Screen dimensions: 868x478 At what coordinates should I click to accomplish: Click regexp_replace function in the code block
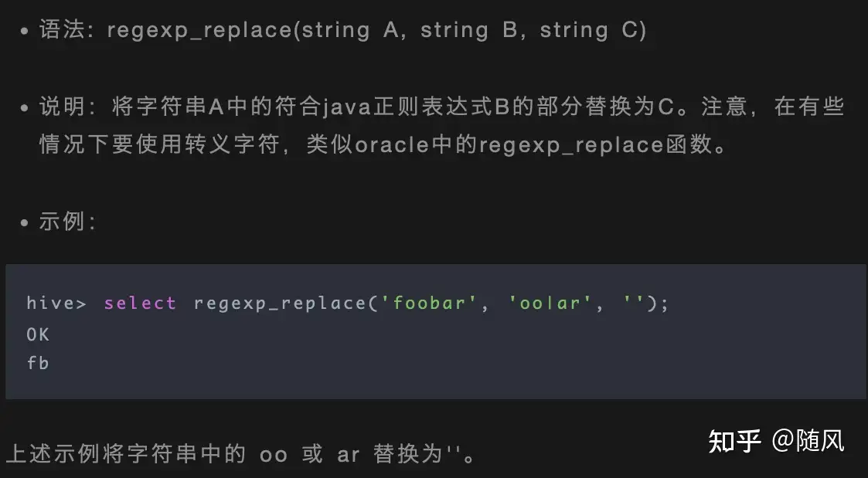point(278,303)
